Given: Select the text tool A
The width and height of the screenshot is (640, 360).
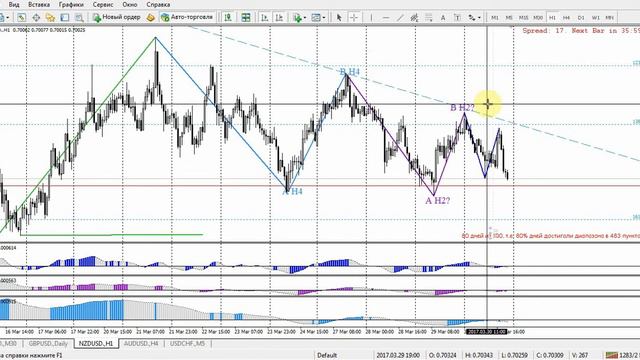Looking at the screenshot, I should (x=443, y=17).
